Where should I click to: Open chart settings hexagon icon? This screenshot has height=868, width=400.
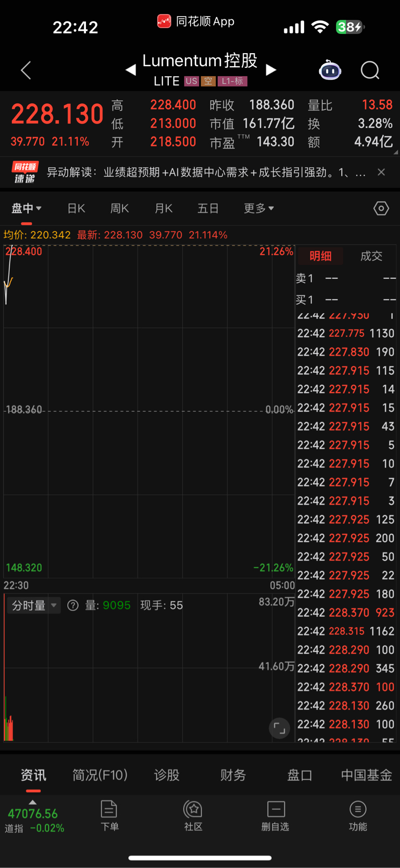point(381,209)
